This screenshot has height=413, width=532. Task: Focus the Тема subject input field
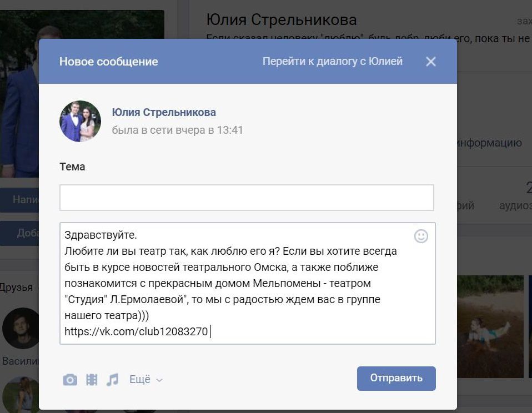pyautogui.click(x=247, y=198)
